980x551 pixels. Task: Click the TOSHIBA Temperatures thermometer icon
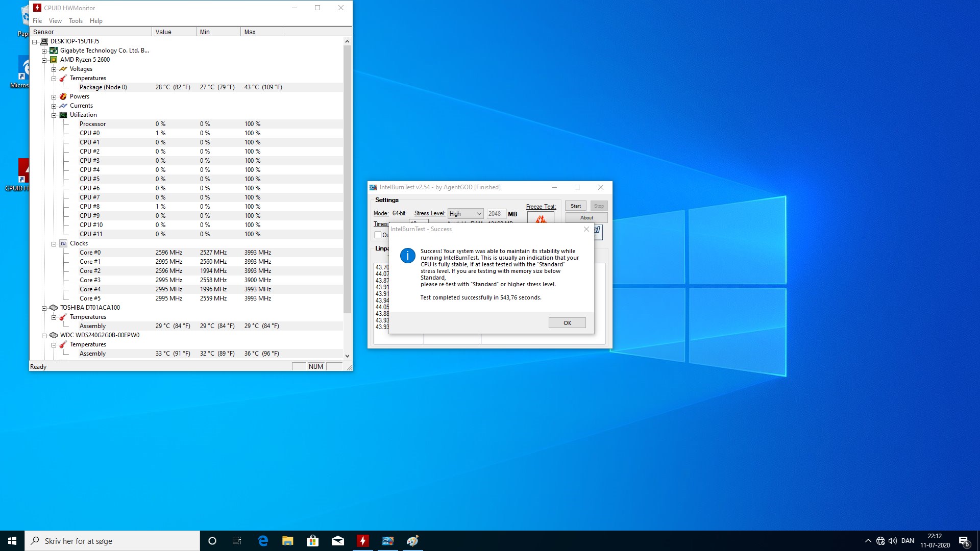point(63,317)
